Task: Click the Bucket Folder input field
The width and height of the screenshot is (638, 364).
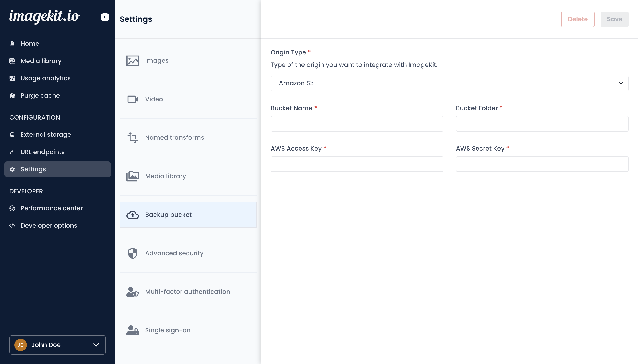Action: [x=542, y=124]
